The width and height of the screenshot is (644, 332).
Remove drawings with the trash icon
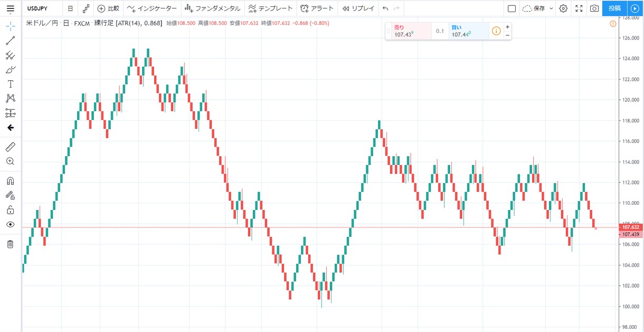tap(10, 244)
